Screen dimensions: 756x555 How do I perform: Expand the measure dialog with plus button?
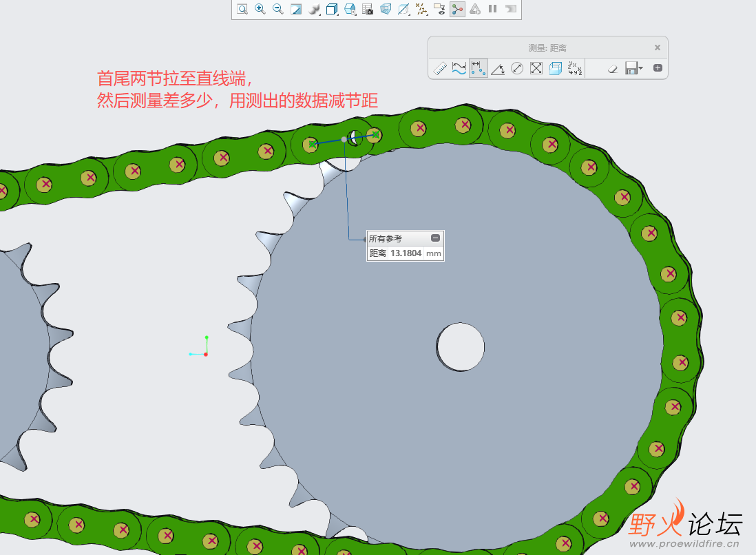[658, 67]
